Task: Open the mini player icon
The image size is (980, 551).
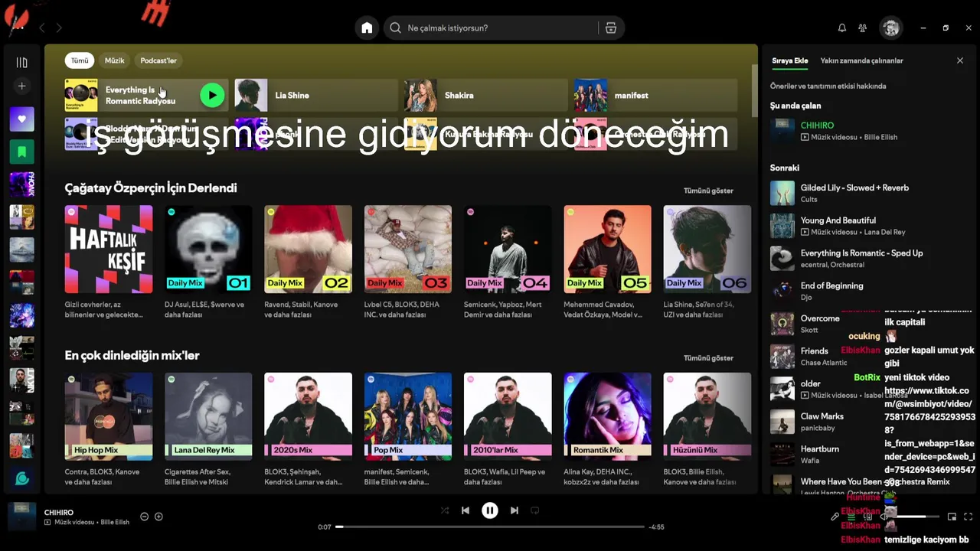Action: pyautogui.click(x=952, y=517)
